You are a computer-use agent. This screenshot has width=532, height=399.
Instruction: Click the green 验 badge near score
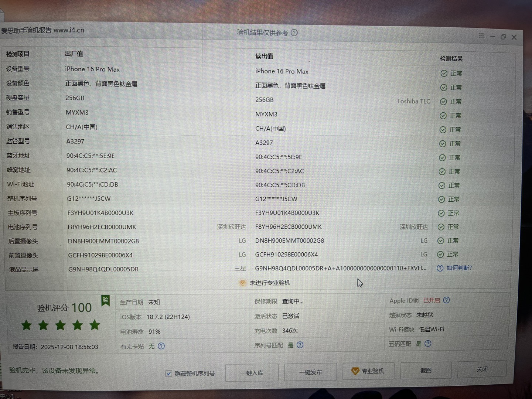point(105,300)
